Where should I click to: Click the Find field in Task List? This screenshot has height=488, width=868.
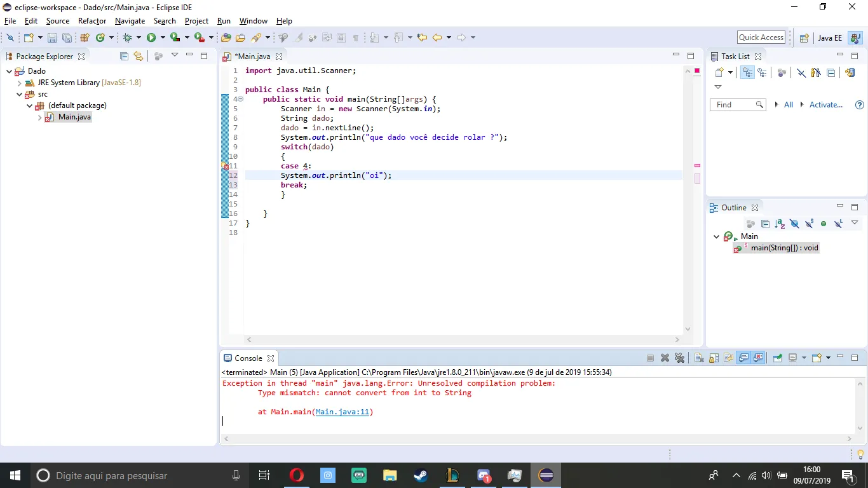[732, 105]
